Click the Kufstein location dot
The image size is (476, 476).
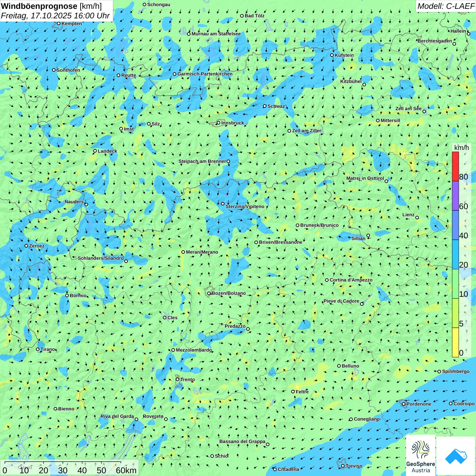pyautogui.click(x=332, y=55)
